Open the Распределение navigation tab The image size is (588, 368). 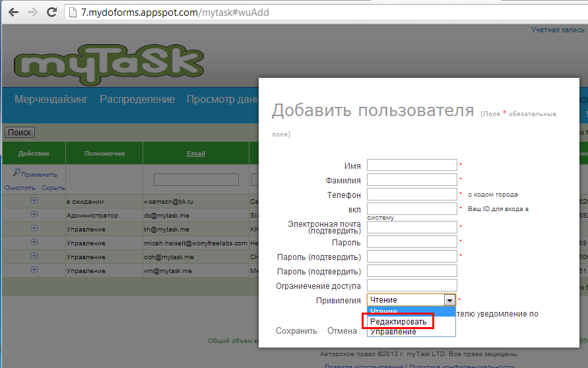[137, 100]
